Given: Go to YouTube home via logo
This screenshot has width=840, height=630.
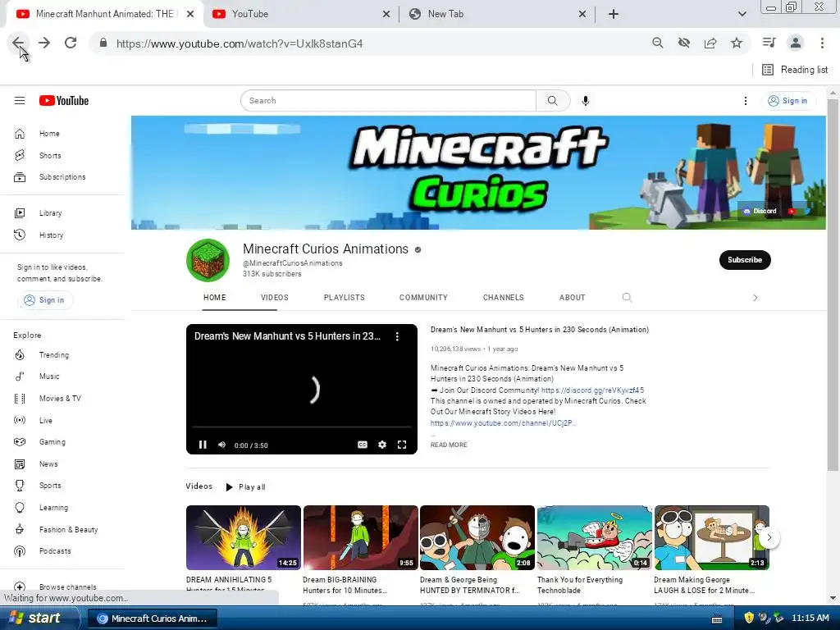Looking at the screenshot, I should click(x=64, y=101).
